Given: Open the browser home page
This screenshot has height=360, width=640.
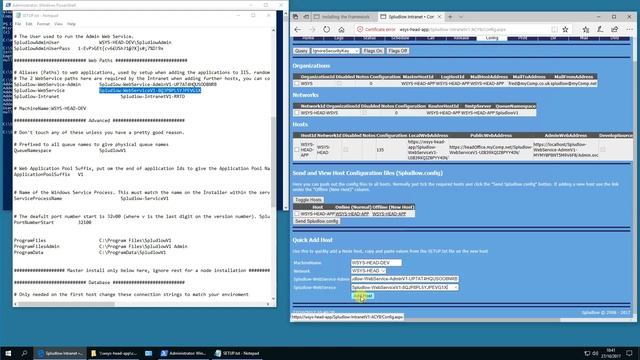Looking at the screenshot, I should 341,29.
